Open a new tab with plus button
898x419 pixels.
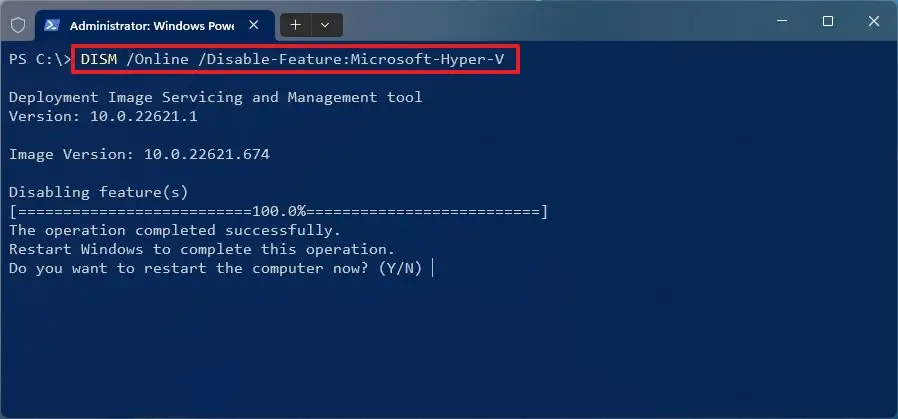(295, 25)
